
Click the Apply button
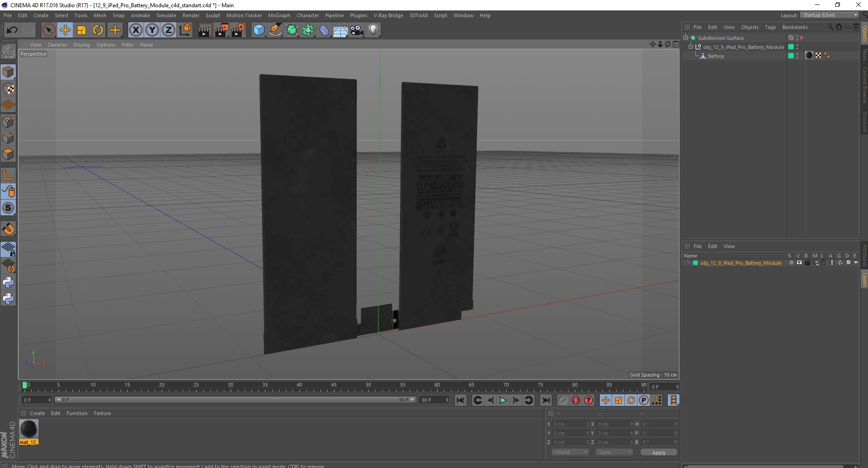659,453
